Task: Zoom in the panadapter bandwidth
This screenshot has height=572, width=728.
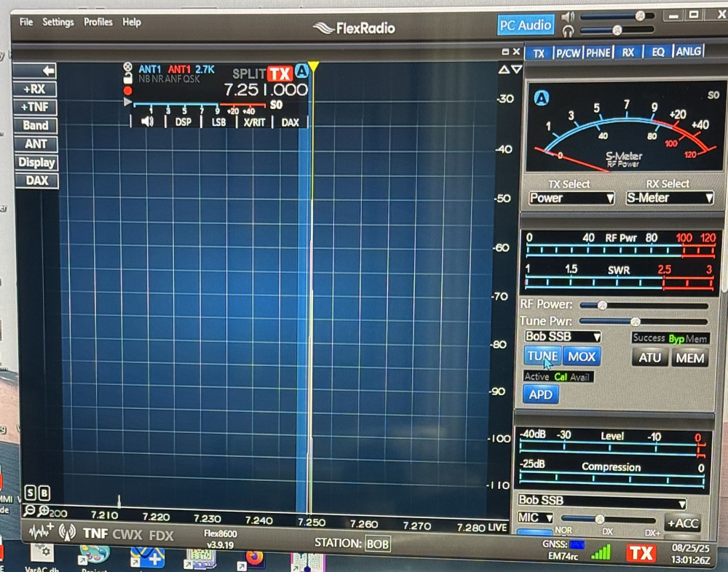Action: tap(43, 511)
